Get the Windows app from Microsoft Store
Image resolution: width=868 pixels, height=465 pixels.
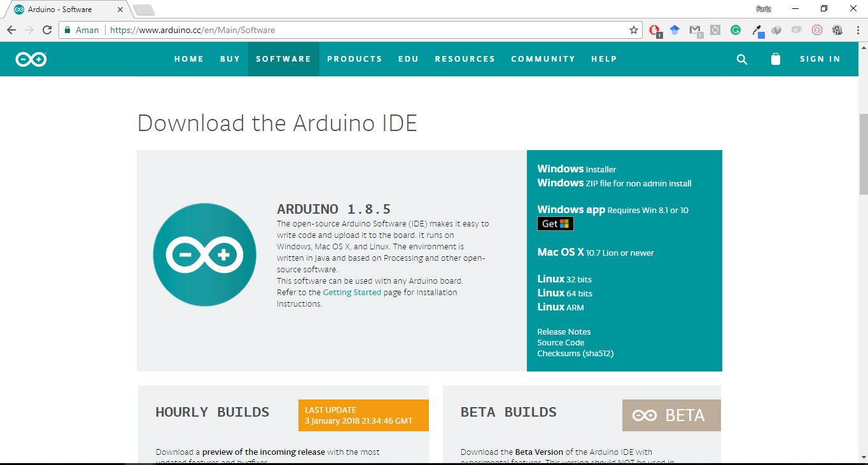coord(556,224)
